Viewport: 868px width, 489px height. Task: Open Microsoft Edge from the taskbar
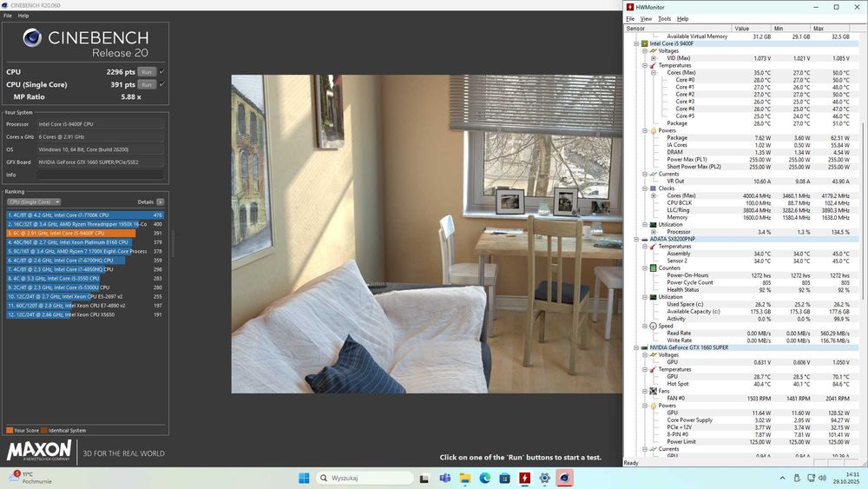(485, 478)
